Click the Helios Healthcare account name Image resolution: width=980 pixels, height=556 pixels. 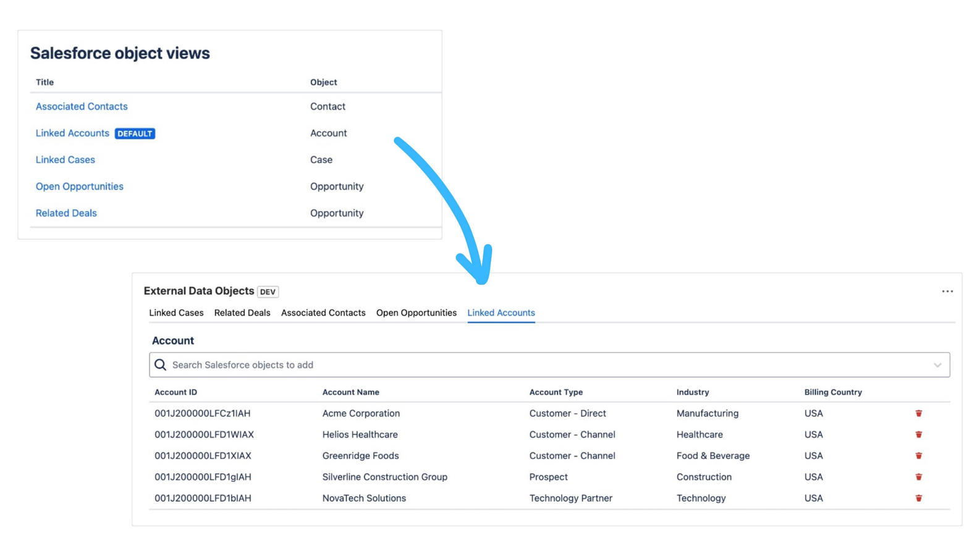tap(360, 434)
